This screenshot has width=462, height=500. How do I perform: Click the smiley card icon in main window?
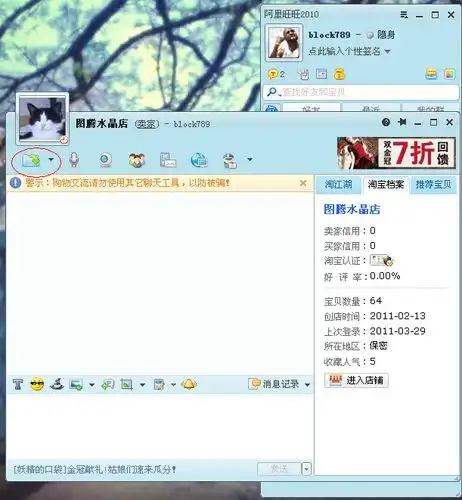tap(431, 74)
